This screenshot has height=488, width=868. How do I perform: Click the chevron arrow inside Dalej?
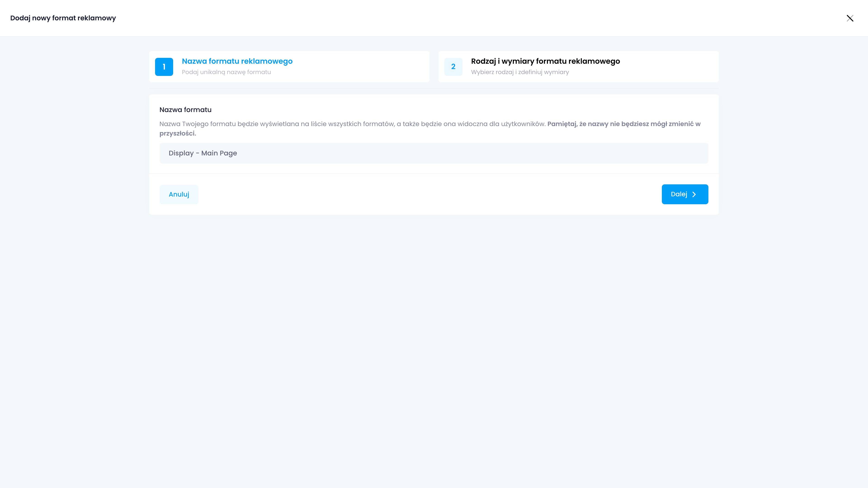pyautogui.click(x=694, y=194)
